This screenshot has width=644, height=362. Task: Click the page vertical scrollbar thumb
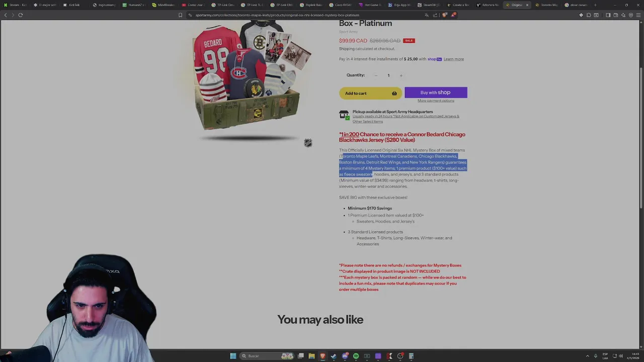[x=641, y=138]
